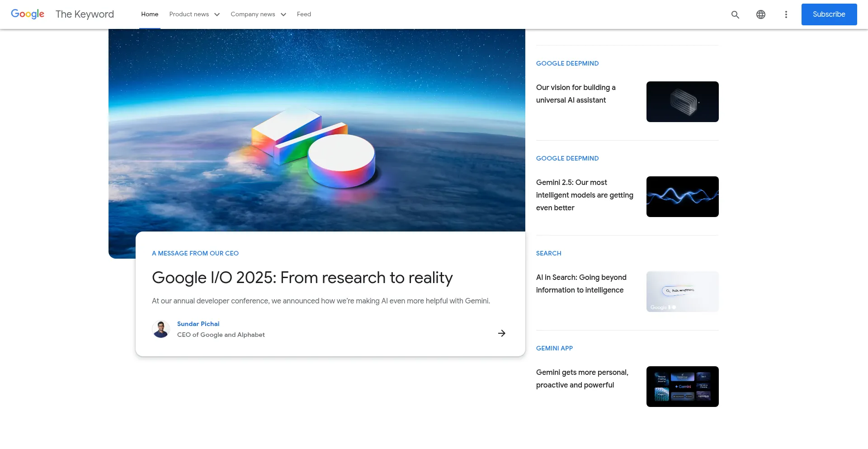Open the Company news menu

tap(253, 14)
